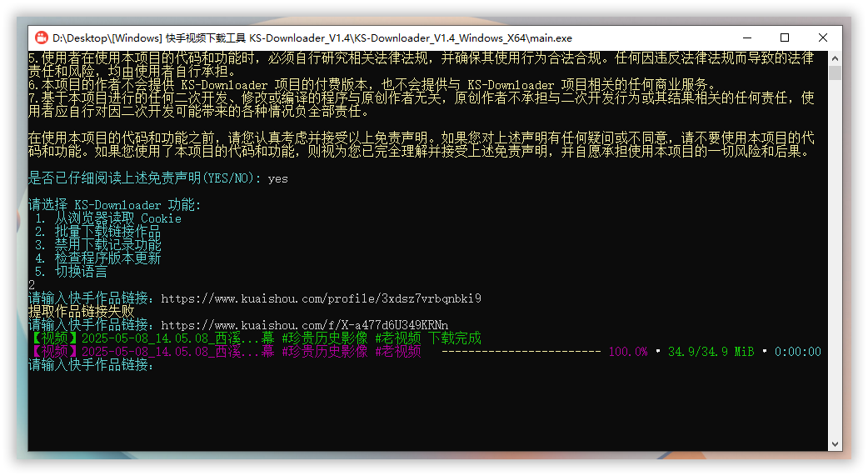Click the 是否已仔细阅读上述免责声明 prompt line
Image resolution: width=868 pixels, height=476 pixels.
144,178
